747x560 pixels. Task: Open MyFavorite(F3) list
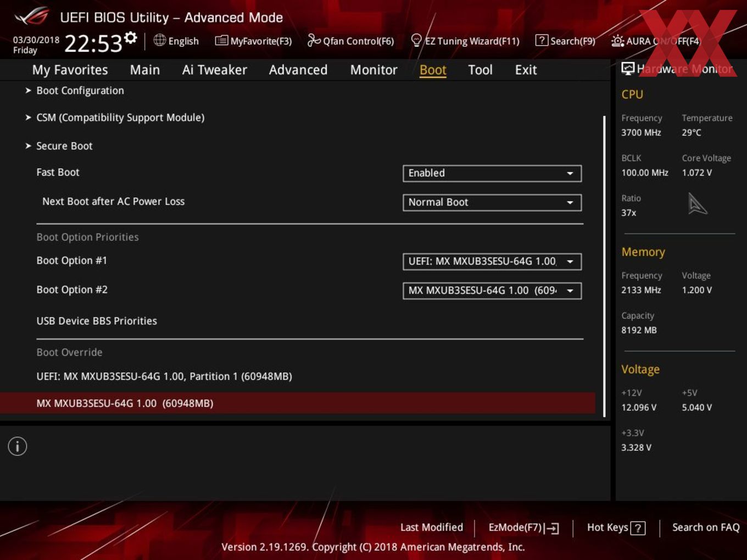(253, 41)
